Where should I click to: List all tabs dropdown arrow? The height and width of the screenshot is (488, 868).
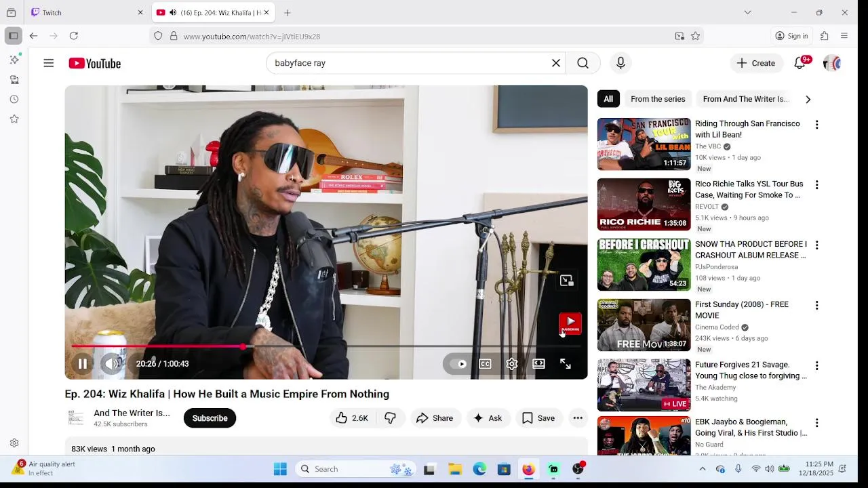point(747,12)
